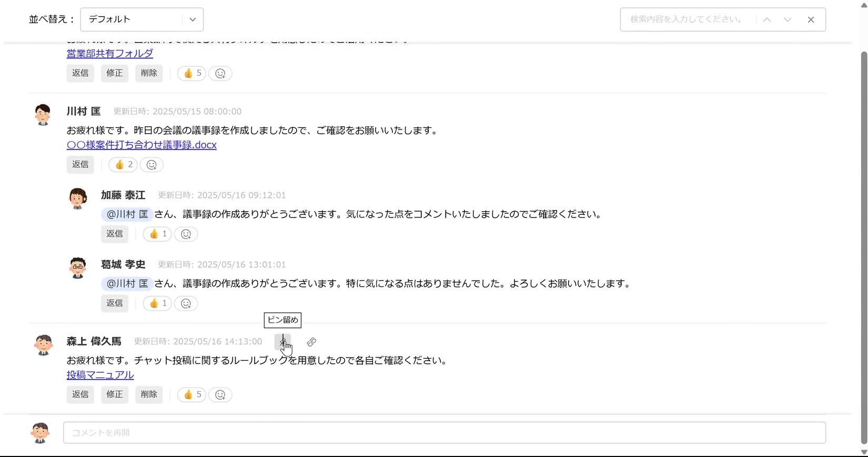Go to next search result arrow
The image size is (868, 457).
click(788, 19)
